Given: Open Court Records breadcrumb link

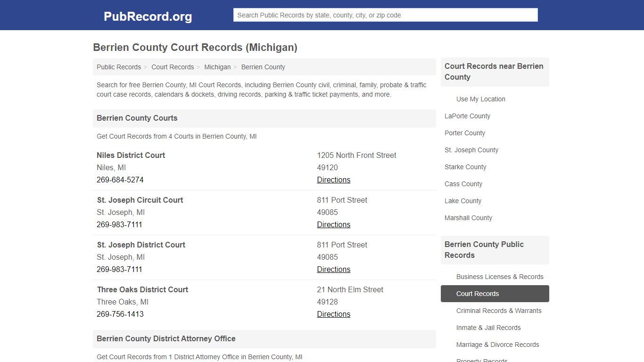Looking at the screenshot, I should (173, 67).
